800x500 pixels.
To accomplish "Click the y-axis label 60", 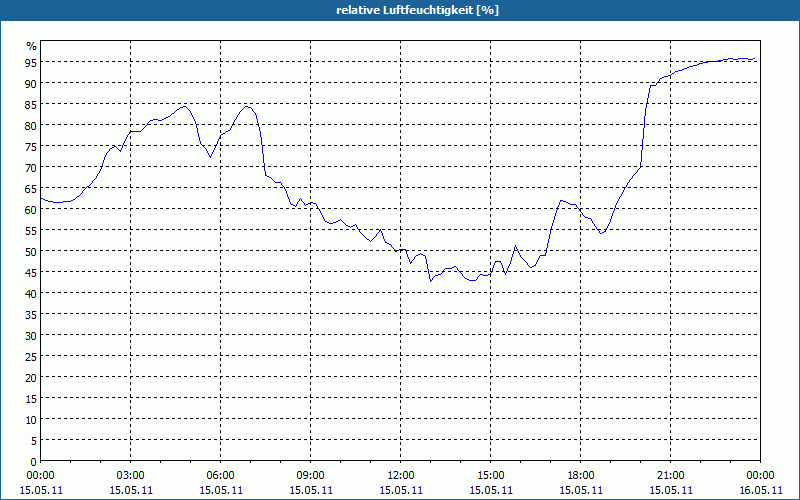I will (31, 209).
